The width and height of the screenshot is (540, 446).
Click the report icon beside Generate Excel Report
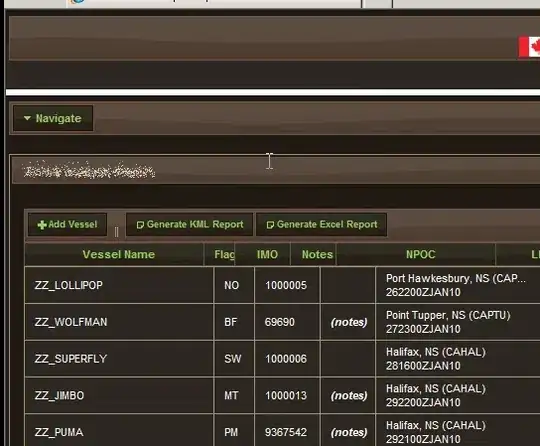coord(270,225)
